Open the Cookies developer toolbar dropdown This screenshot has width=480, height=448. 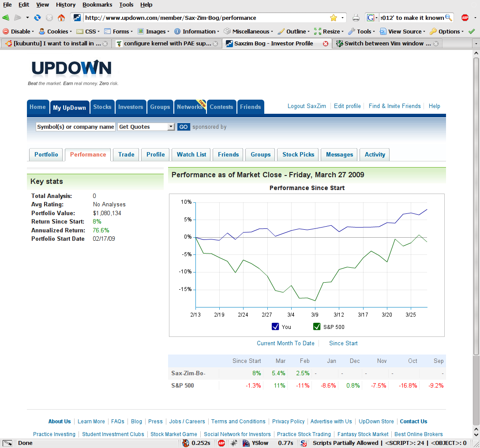(54, 31)
